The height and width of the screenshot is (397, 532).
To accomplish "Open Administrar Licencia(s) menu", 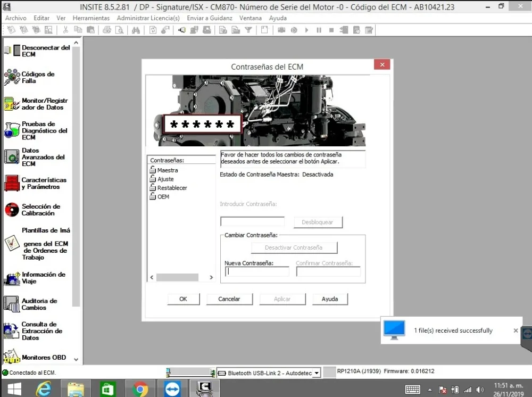I will (x=148, y=18).
